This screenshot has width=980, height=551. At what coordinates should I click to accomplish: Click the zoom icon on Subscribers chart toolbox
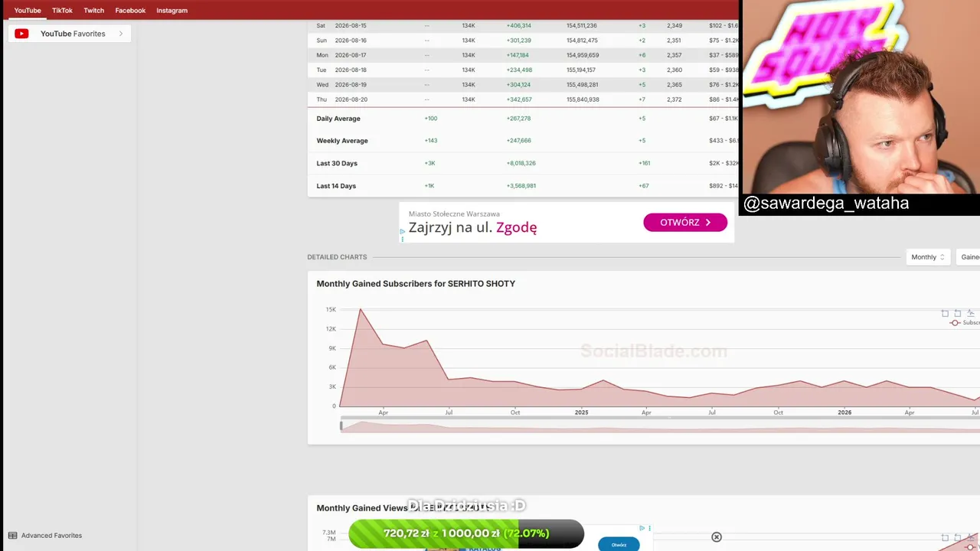945,313
